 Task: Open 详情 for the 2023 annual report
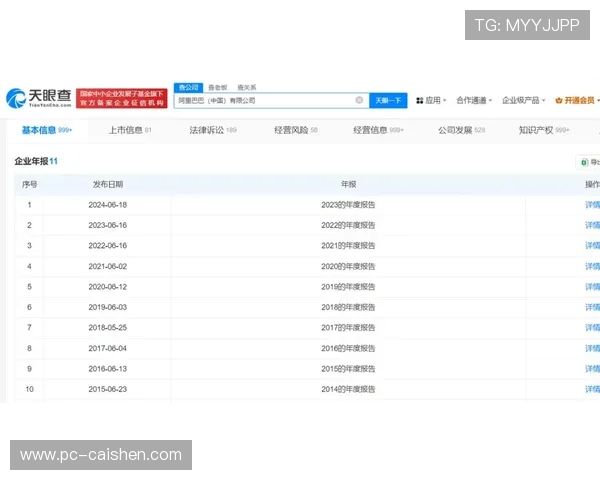(x=592, y=205)
